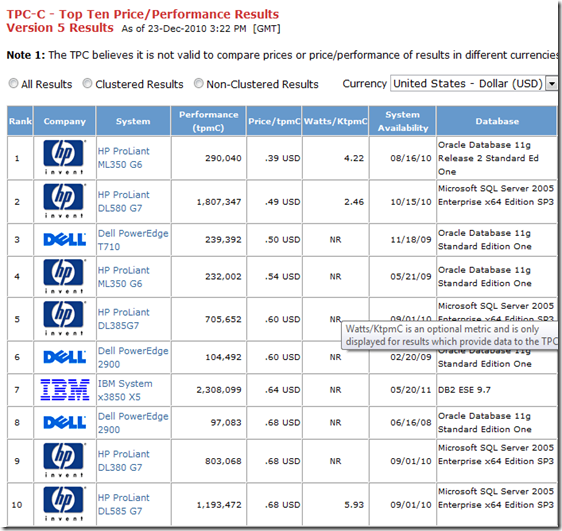The width and height of the screenshot is (562, 531).
Task: Open Dell PowerEdge 2900 link in rank 6
Action: click(133, 357)
